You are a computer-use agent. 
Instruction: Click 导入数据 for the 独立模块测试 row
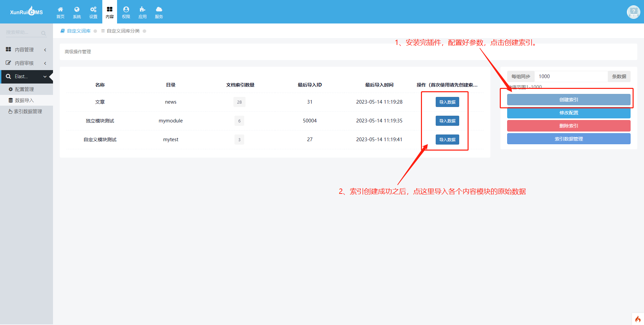pos(447,121)
